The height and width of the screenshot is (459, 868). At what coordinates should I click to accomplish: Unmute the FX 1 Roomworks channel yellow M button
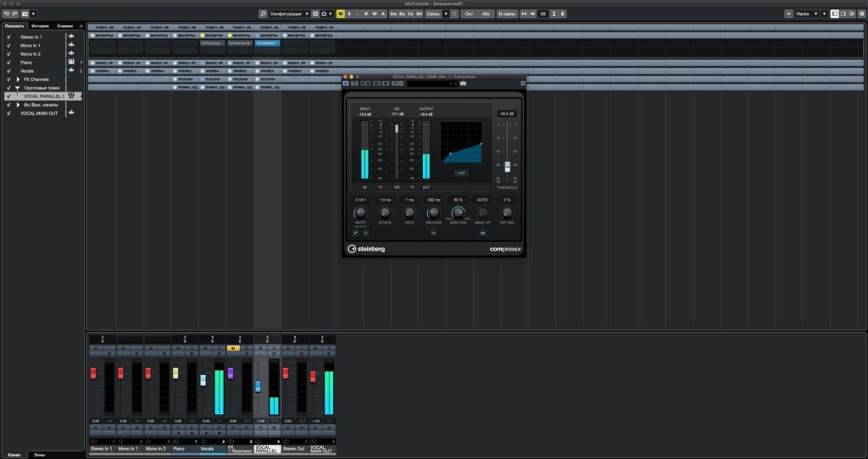233,348
